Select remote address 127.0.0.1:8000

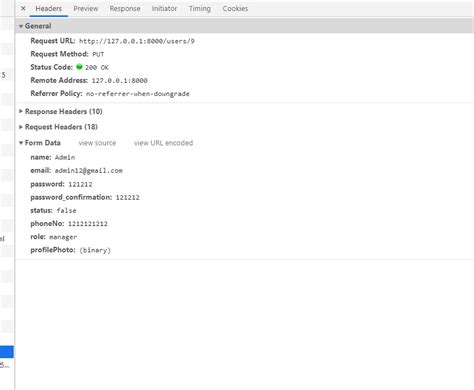click(119, 81)
